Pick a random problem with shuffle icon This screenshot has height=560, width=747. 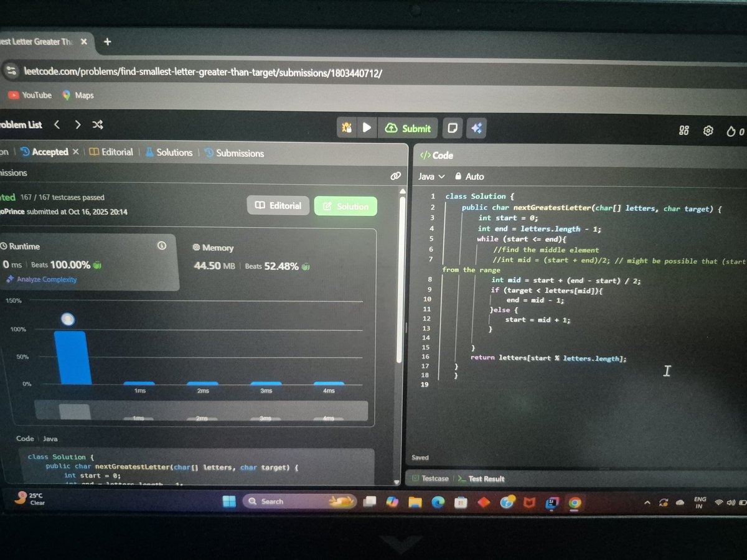pyautogui.click(x=98, y=124)
